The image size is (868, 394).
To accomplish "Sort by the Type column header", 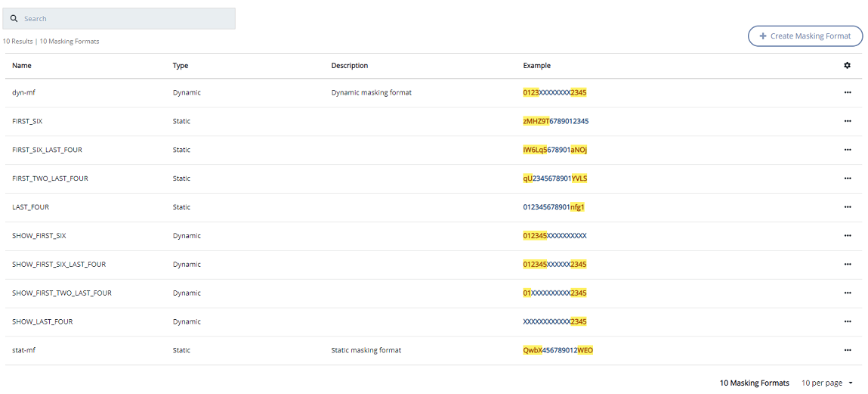I will click(x=181, y=66).
